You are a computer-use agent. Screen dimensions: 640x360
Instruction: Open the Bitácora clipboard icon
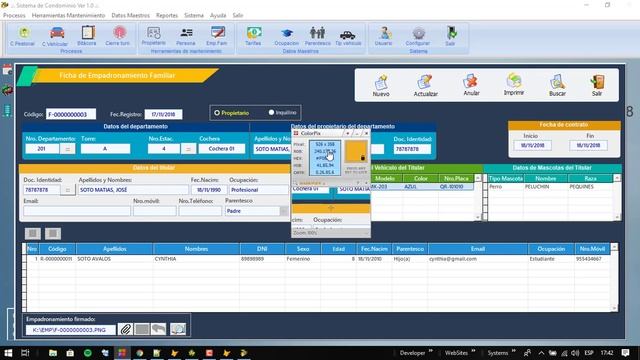point(87,36)
